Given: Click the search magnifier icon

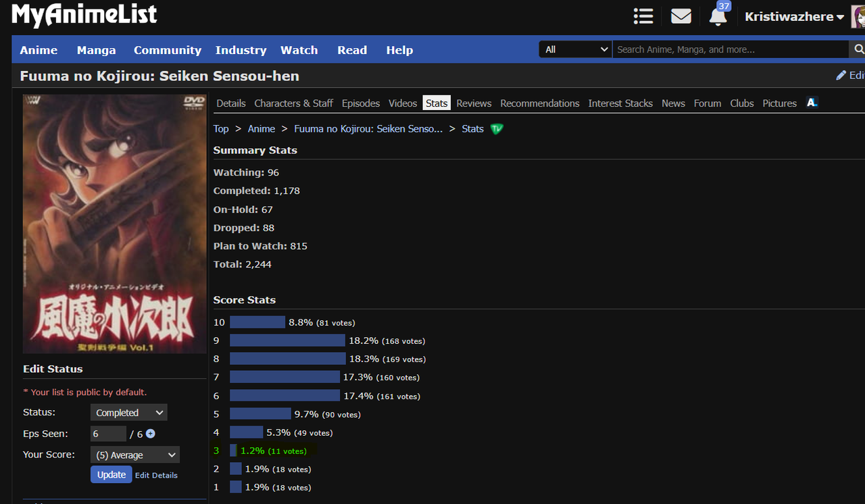Looking at the screenshot, I should click(859, 49).
